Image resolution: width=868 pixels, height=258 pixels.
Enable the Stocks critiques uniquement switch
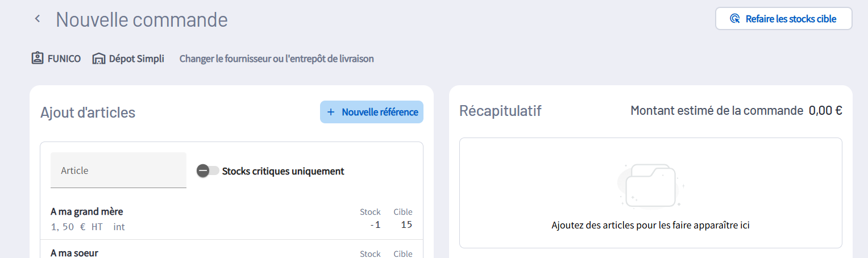click(x=207, y=170)
